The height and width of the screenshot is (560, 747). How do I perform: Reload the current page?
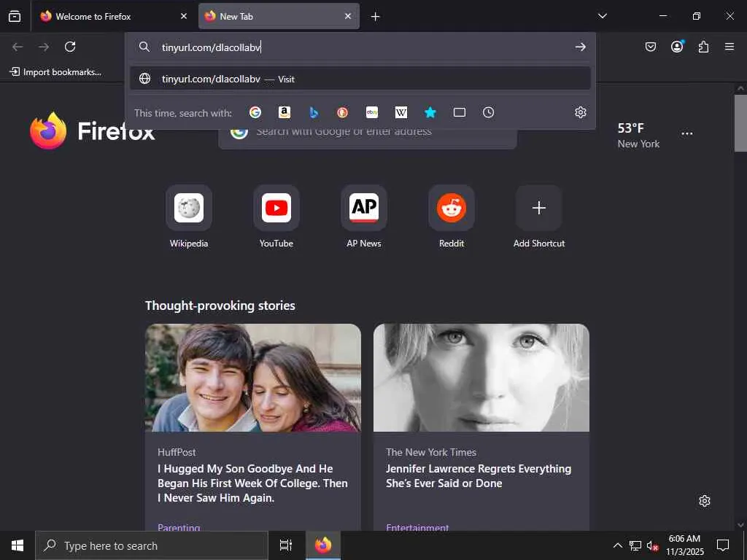[x=70, y=47]
